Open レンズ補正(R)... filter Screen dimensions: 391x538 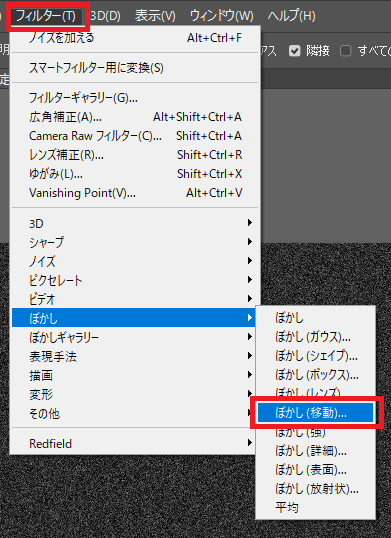(135, 155)
